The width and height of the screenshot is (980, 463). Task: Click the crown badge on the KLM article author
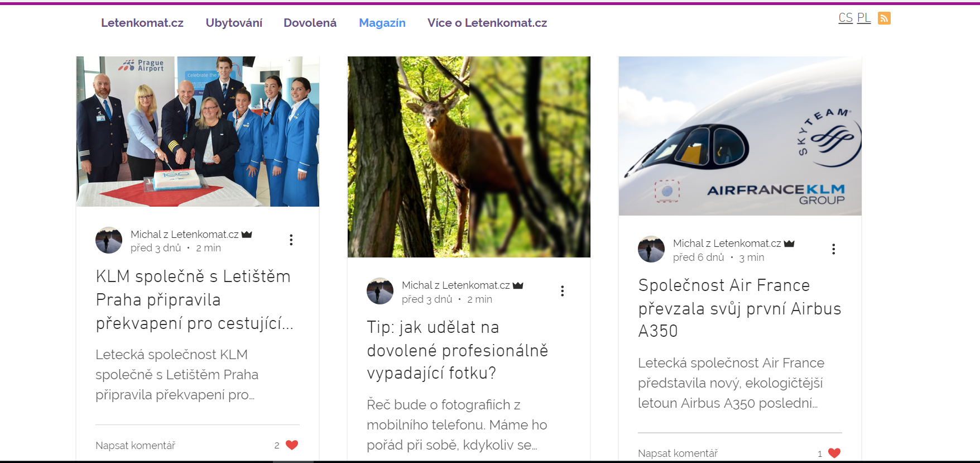[x=247, y=235]
